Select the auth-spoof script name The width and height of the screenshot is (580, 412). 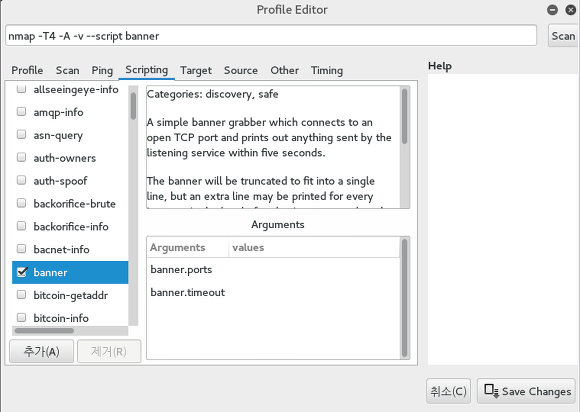[x=60, y=181]
